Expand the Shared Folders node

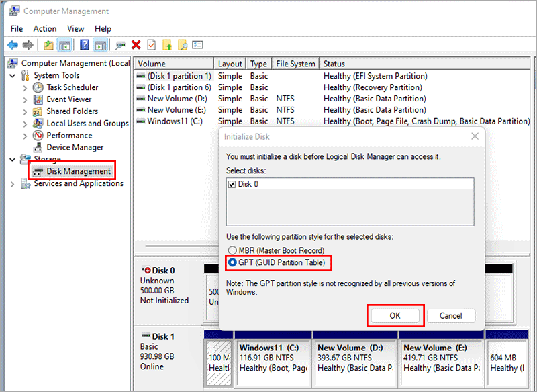coord(26,111)
